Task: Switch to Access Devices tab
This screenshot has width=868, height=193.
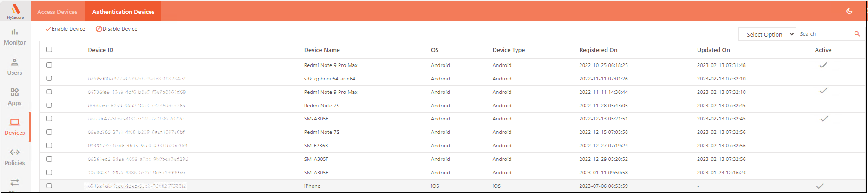Action: (57, 12)
